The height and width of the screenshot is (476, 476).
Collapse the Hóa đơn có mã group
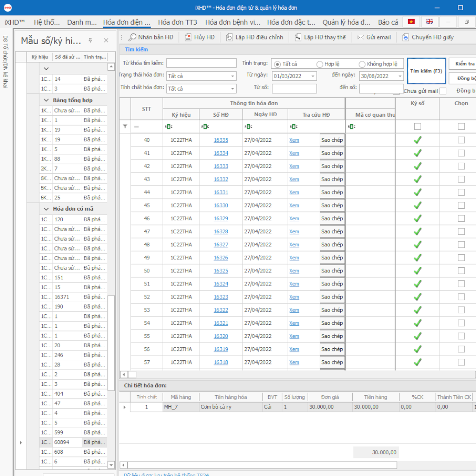(46, 209)
